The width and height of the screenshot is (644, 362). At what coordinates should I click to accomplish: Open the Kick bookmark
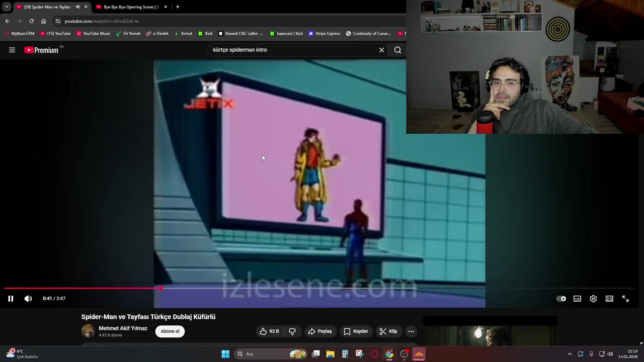coord(205,34)
